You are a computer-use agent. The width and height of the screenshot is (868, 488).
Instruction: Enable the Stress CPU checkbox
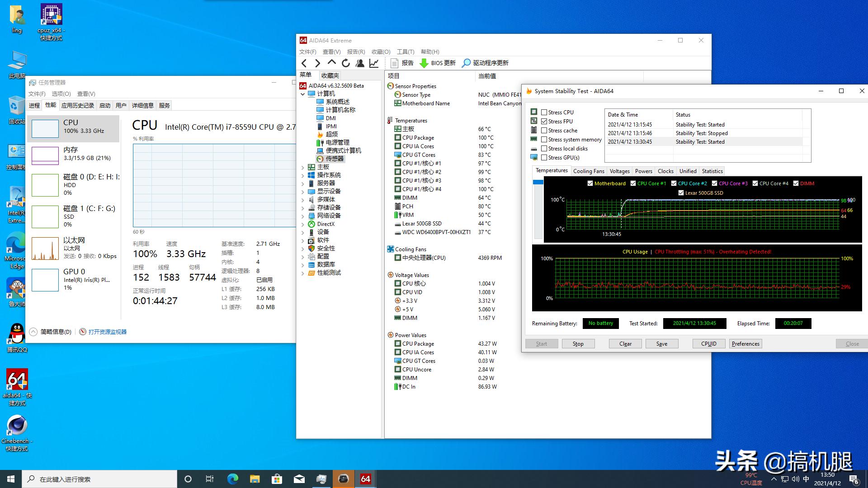tap(544, 112)
